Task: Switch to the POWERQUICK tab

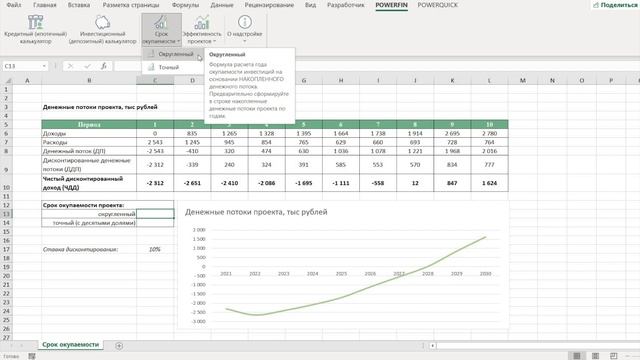Action: click(x=438, y=5)
